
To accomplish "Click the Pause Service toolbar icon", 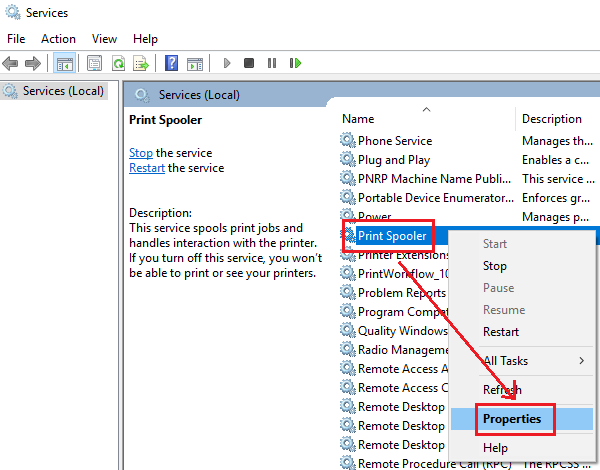I will coord(272,63).
